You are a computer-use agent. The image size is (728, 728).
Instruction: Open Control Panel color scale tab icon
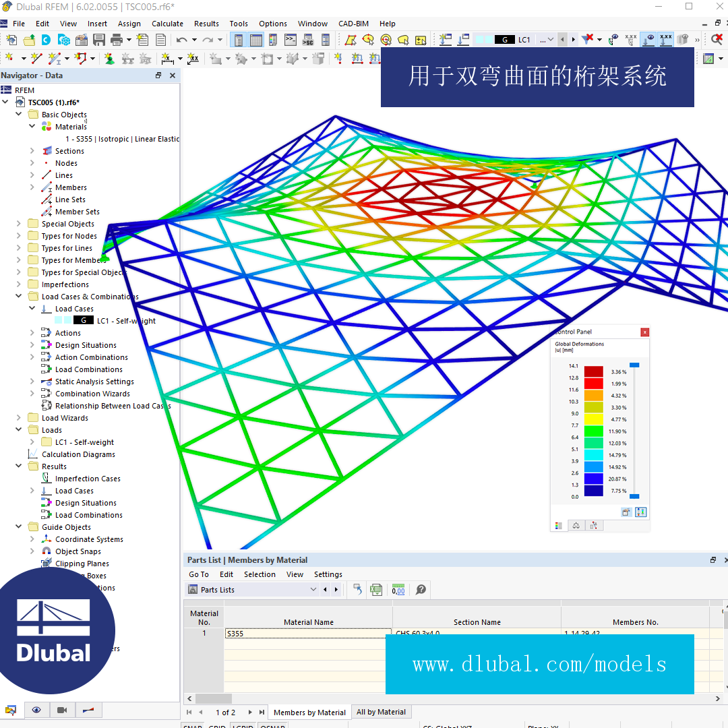559,526
